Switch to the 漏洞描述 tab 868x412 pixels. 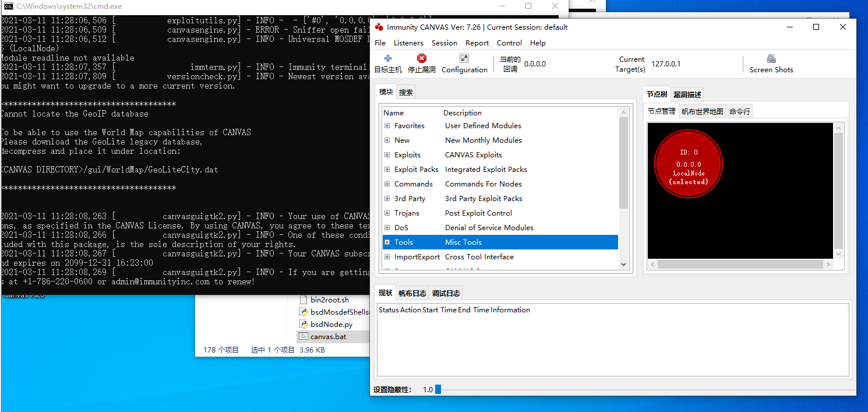[x=687, y=94]
